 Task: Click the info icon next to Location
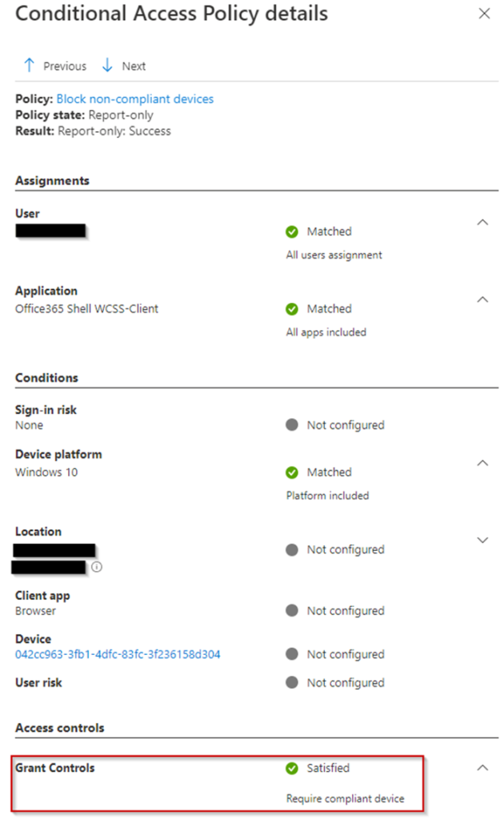point(97,567)
